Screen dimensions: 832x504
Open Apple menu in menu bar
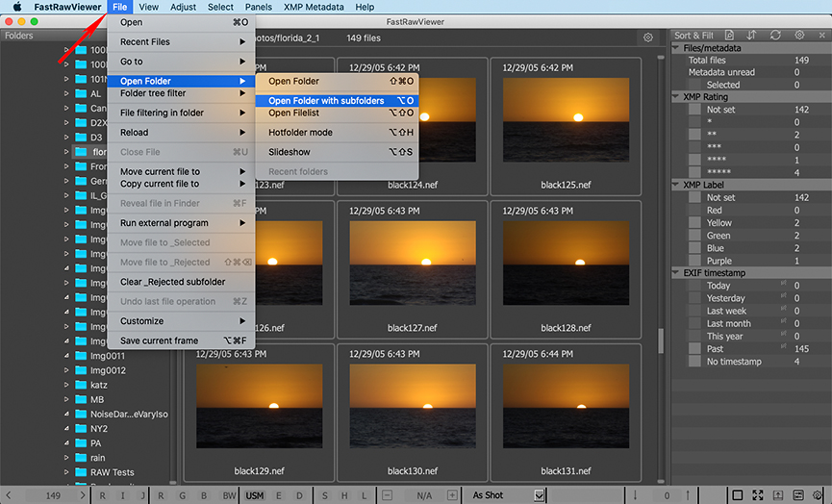(x=16, y=7)
